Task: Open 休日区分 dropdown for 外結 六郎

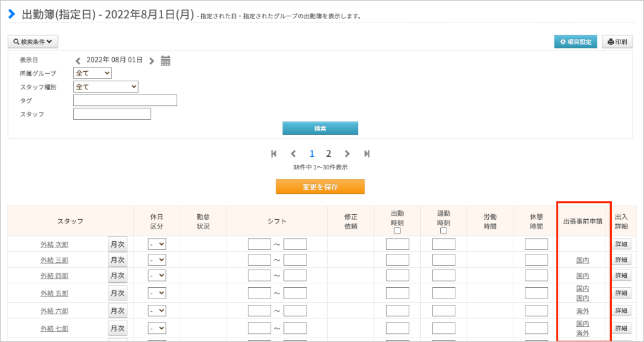Action: point(157,311)
